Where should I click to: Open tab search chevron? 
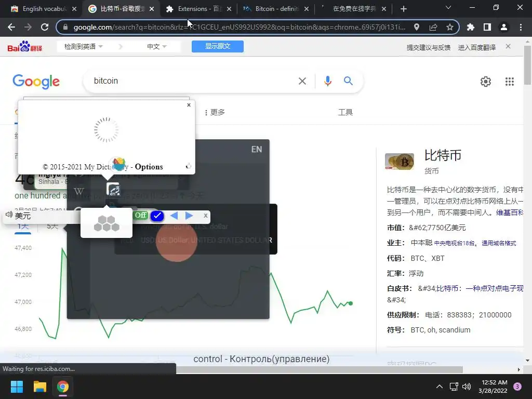point(448,7)
